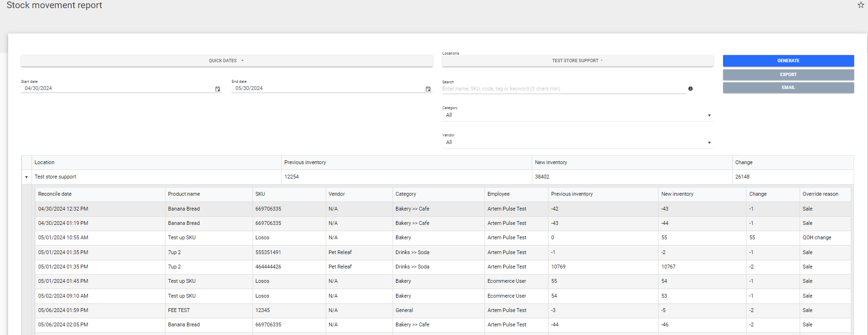Select the 04/30/2024 01:19 PM row

443,223
